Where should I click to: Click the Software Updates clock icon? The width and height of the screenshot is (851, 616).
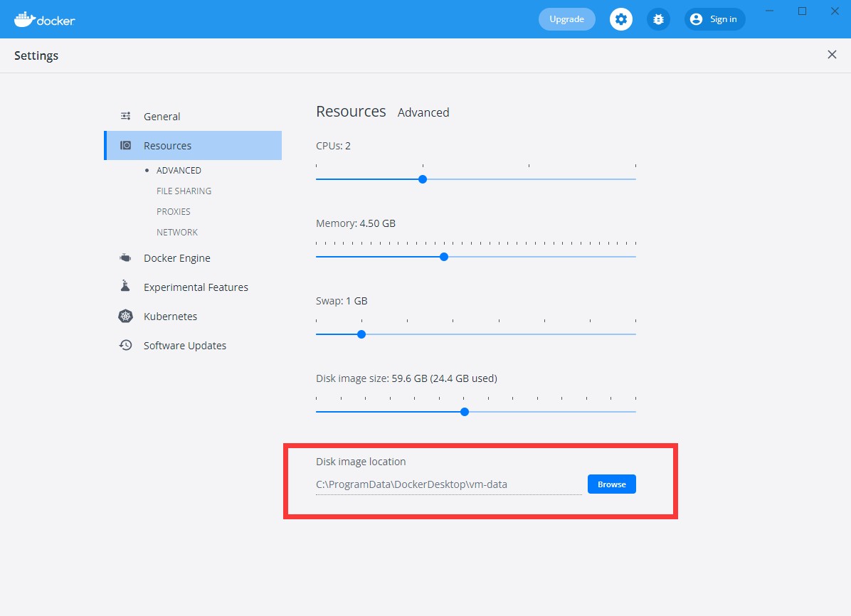tap(126, 345)
